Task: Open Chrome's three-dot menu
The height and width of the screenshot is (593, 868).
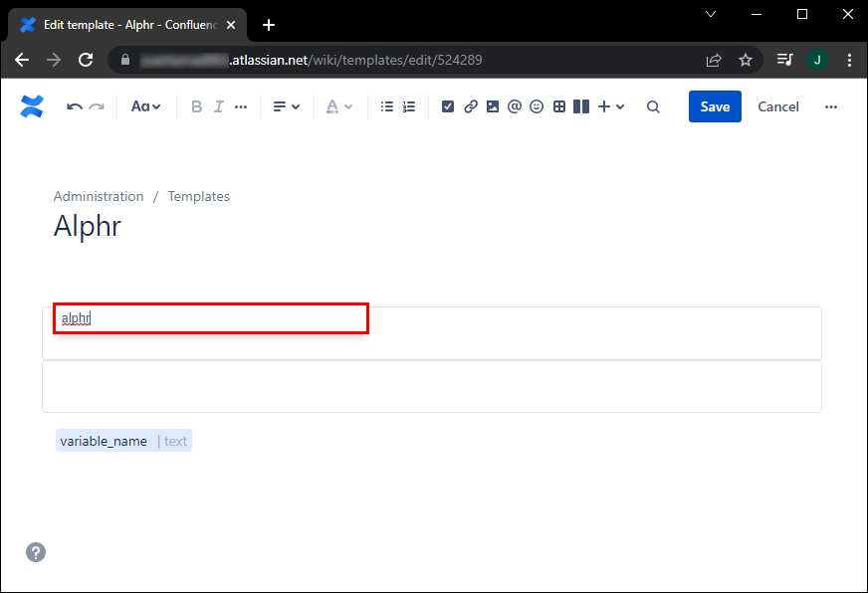Action: pos(849,60)
